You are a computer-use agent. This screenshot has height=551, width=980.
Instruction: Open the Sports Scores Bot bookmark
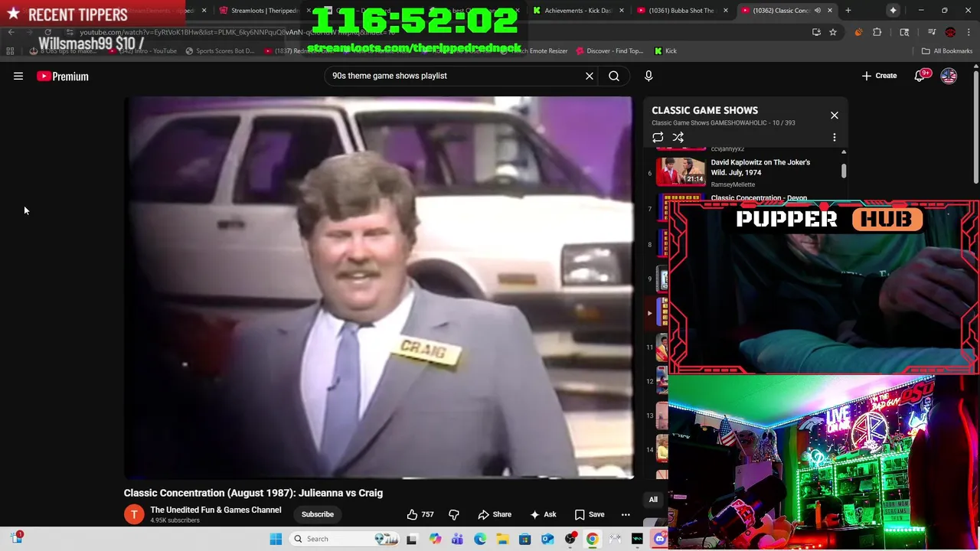point(220,51)
